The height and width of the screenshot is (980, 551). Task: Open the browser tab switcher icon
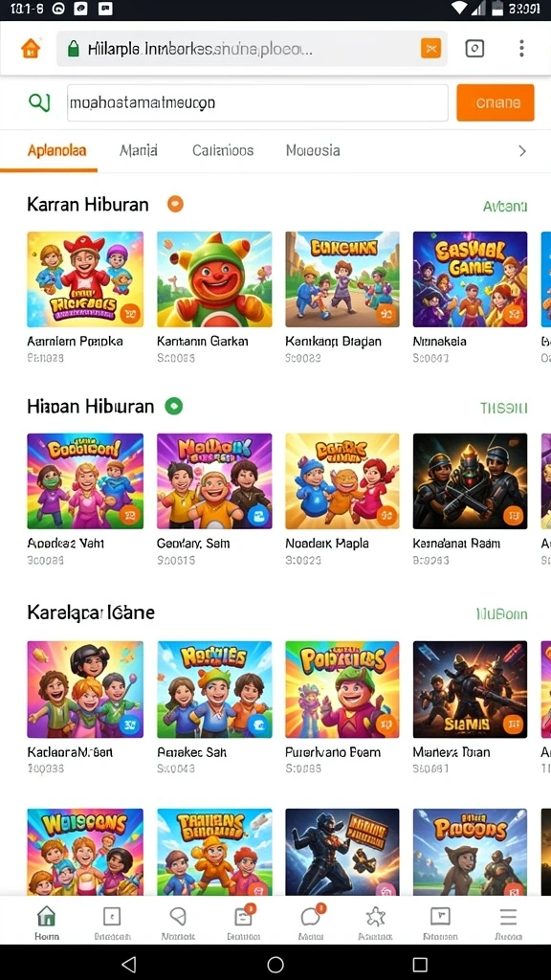coord(474,48)
